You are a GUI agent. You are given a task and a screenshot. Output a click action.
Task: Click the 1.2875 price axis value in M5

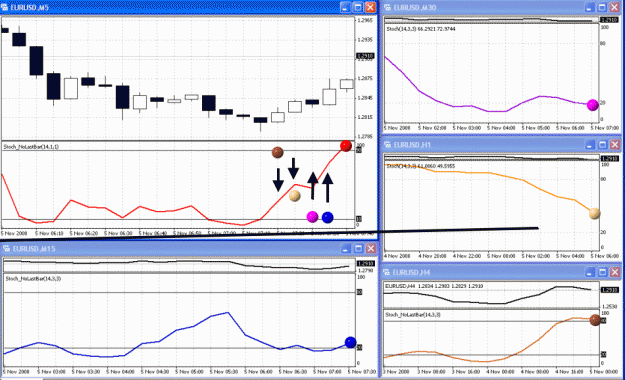click(365, 79)
